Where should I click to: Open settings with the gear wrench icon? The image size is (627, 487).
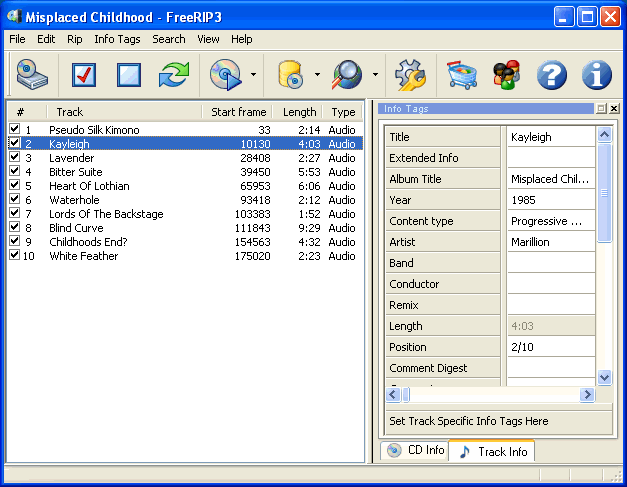[x=410, y=75]
